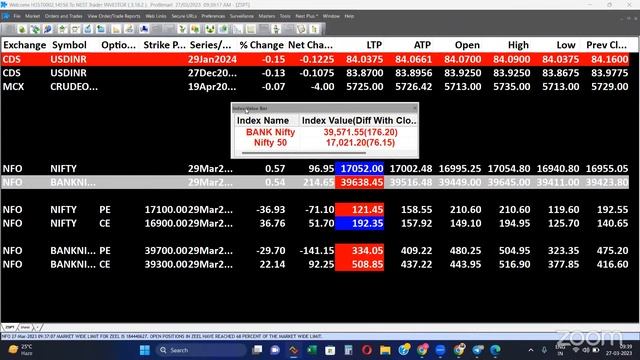
Task: Click Index Value(Diff With Clo.. header
Action: click(359, 120)
